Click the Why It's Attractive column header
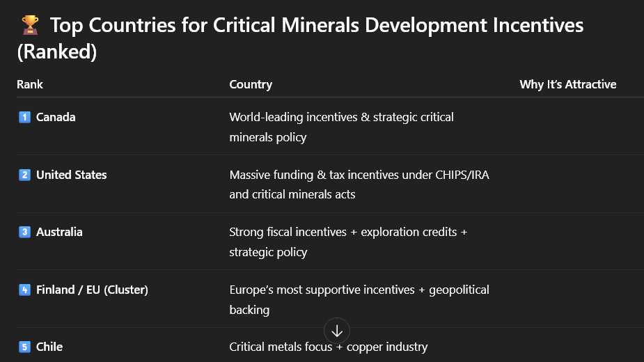 click(567, 84)
